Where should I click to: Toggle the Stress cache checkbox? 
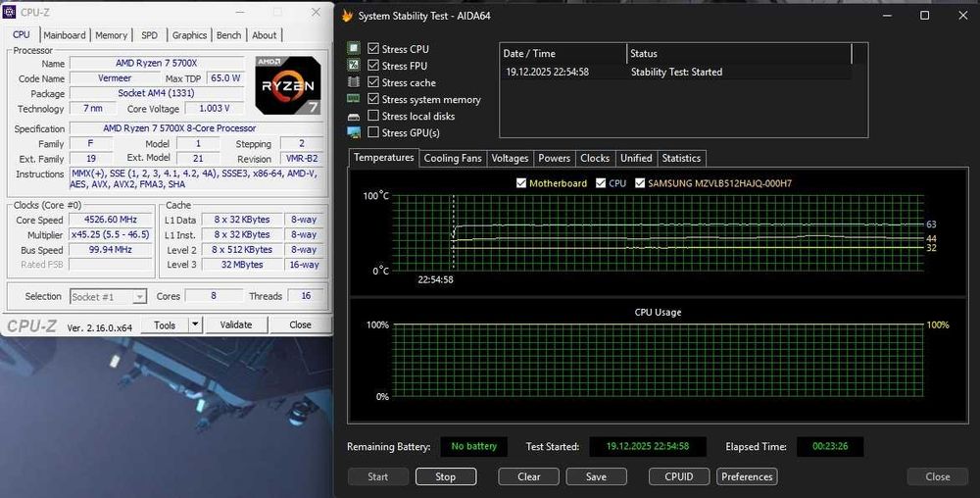tap(373, 81)
